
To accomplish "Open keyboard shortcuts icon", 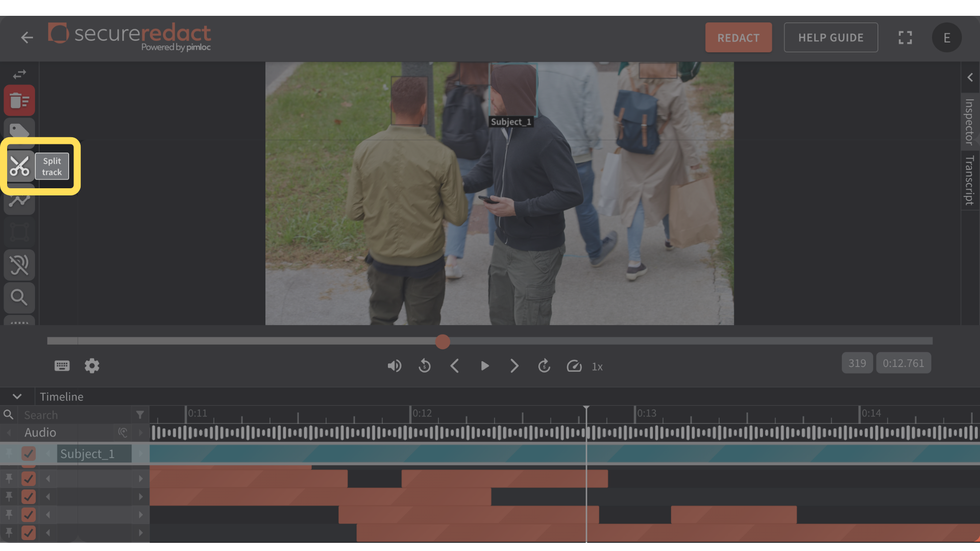I will (62, 366).
